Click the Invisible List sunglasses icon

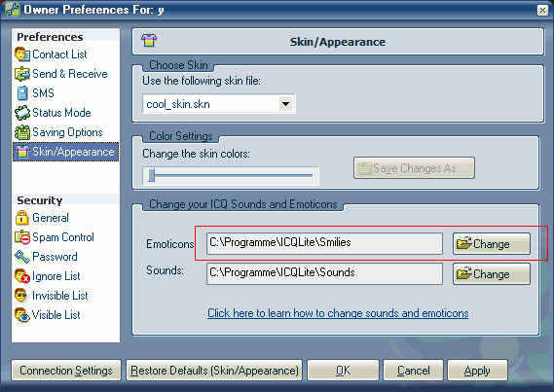21,296
